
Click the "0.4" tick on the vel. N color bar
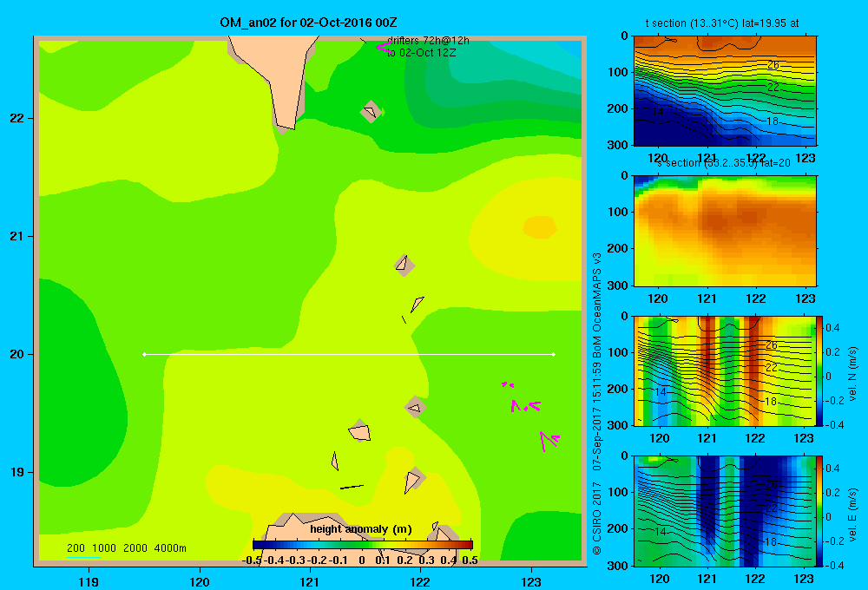(x=832, y=328)
